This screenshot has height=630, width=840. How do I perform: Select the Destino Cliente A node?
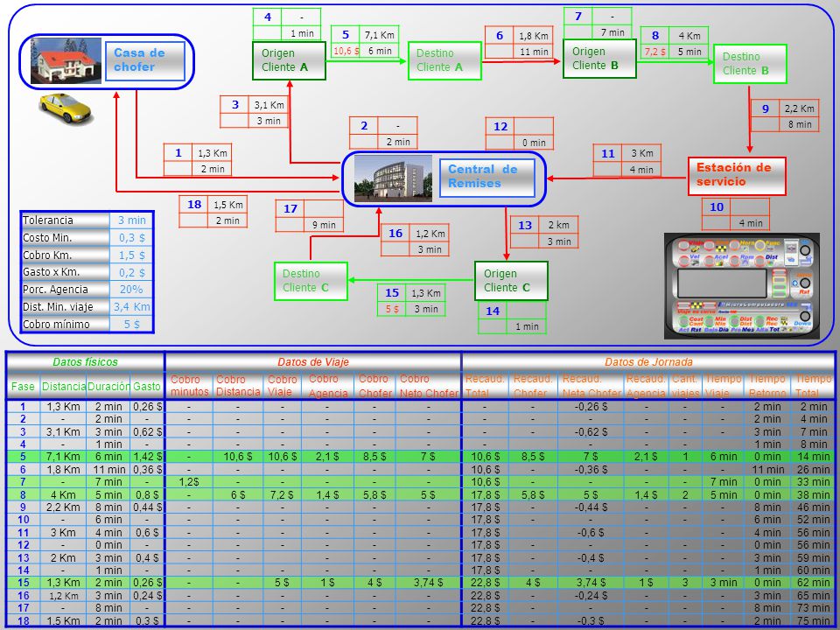444,60
